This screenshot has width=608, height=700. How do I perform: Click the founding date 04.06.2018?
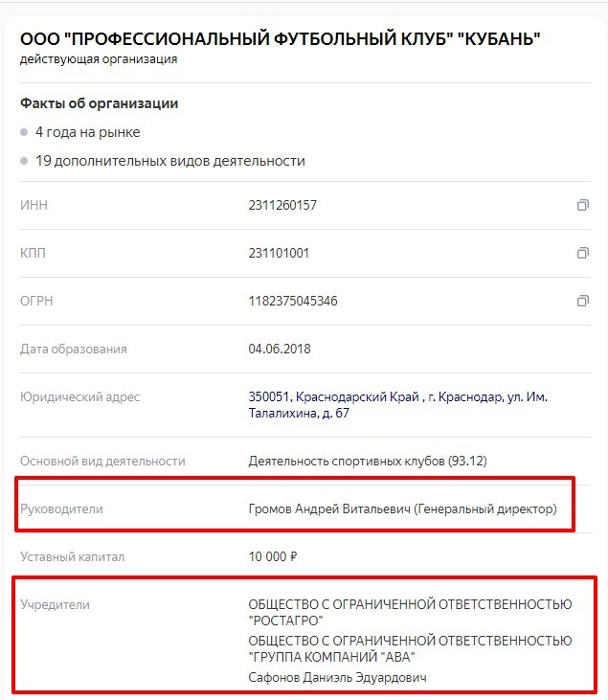[280, 349]
